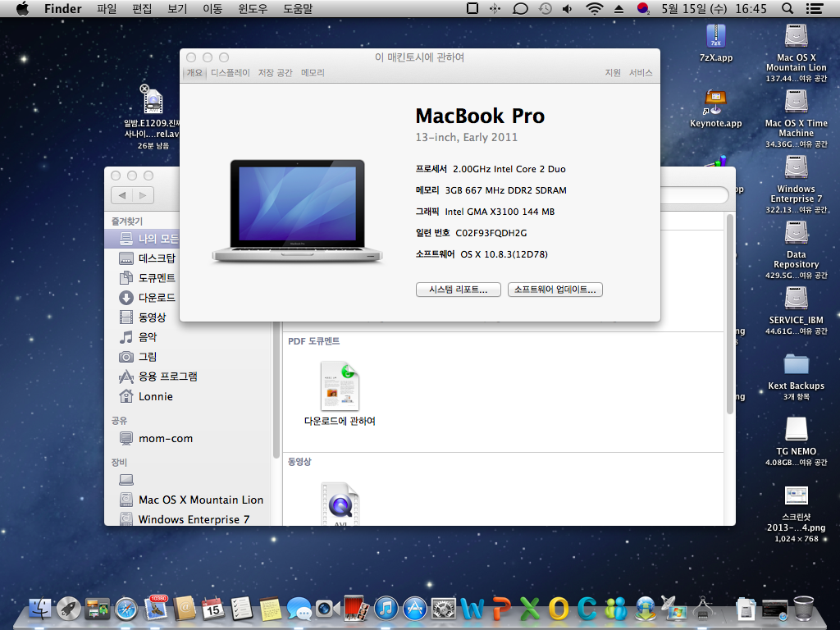Open Photo Booth in the Dock
This screenshot has width=840, height=630.
point(356,609)
